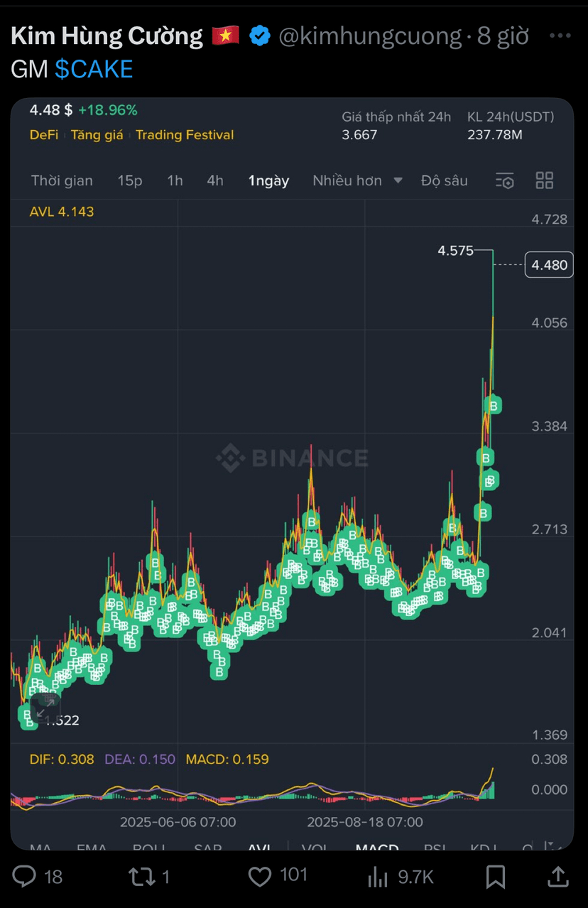Click the 2025-08-18 07:00 date label

pyautogui.click(x=364, y=822)
